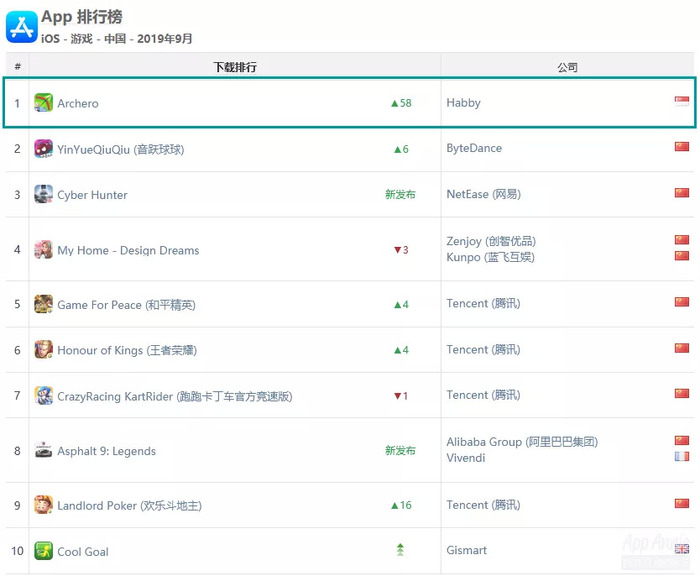Open My Home - Design Dreams link

click(x=128, y=250)
